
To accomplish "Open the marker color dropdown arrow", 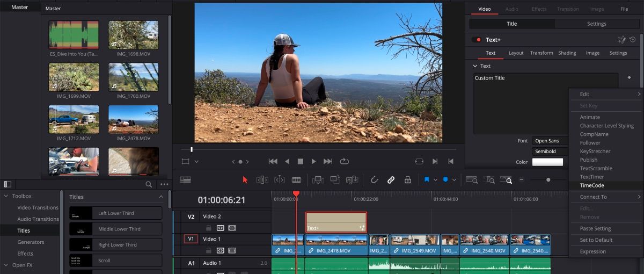I will (x=454, y=180).
